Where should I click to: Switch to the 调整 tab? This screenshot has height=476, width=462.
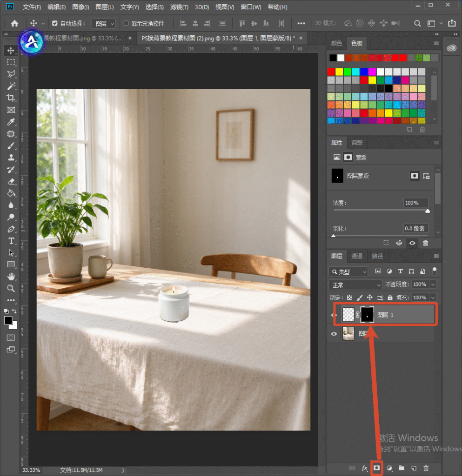[357, 143]
